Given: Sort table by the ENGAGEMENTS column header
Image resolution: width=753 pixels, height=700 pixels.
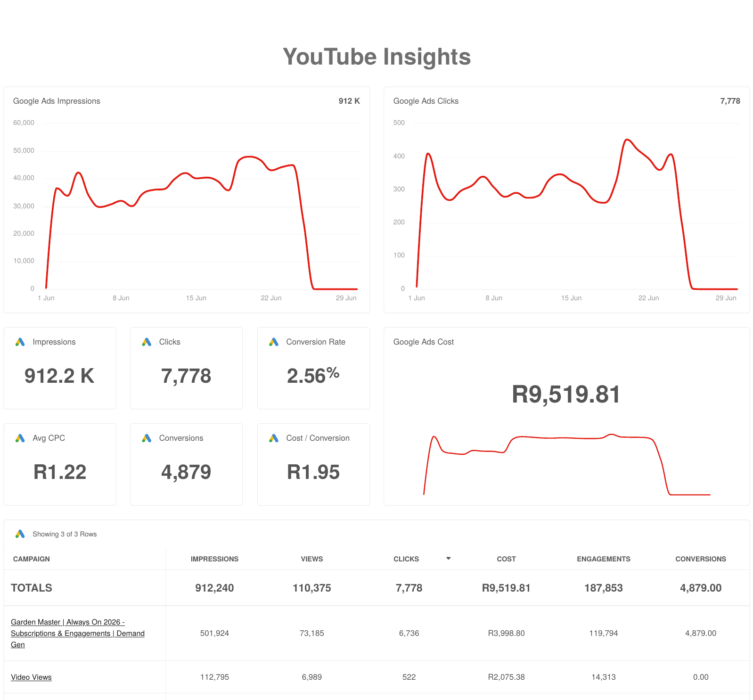Looking at the screenshot, I should click(x=604, y=559).
